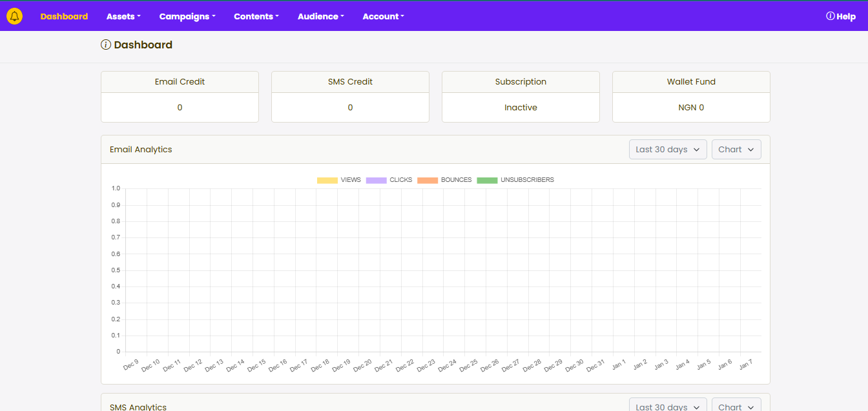Click the Email Credit card header
868x411 pixels.
click(180, 82)
